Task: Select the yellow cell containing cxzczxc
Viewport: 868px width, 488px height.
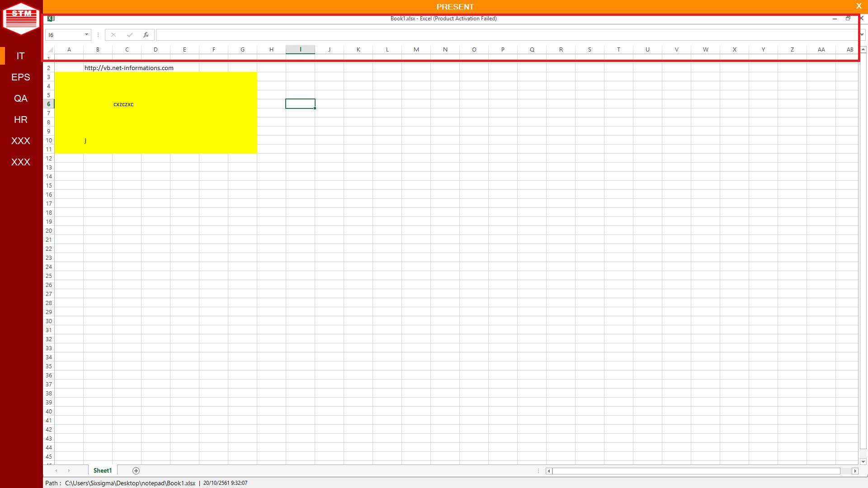Action: (123, 104)
